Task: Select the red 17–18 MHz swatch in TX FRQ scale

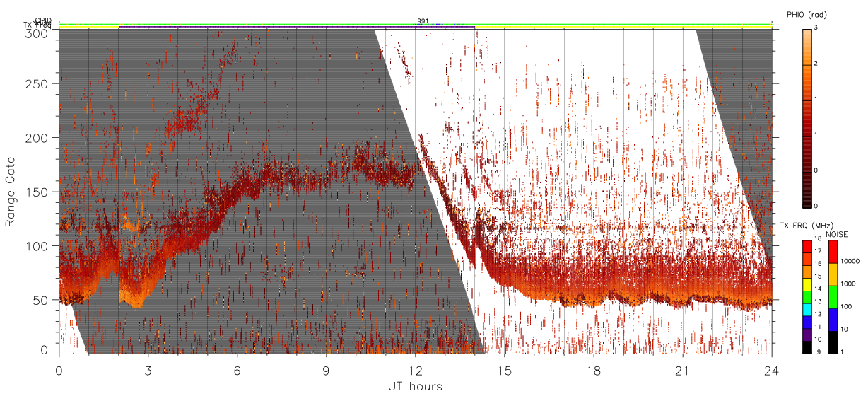Action: click(807, 245)
